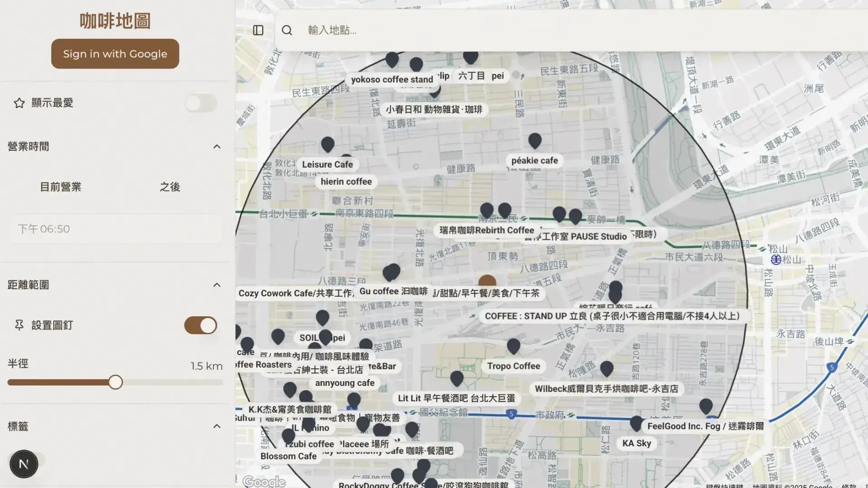Viewport: 868px width, 488px height.
Task: Click the radius slider handle
Action: point(116,382)
